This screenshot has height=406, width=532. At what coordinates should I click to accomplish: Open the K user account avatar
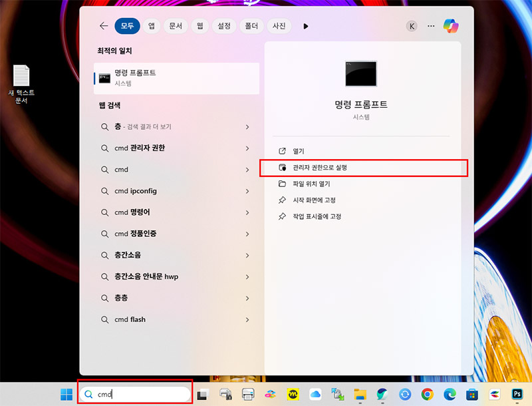412,26
